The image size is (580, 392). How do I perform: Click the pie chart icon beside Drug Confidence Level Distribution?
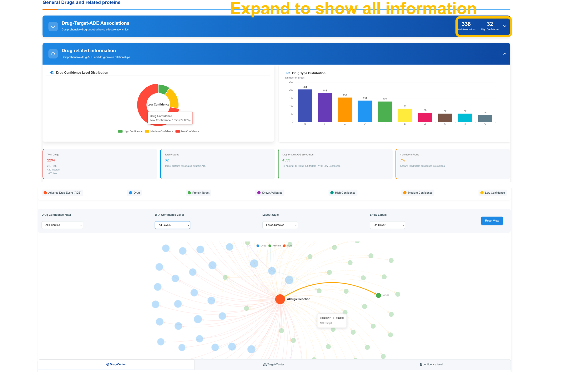point(52,73)
